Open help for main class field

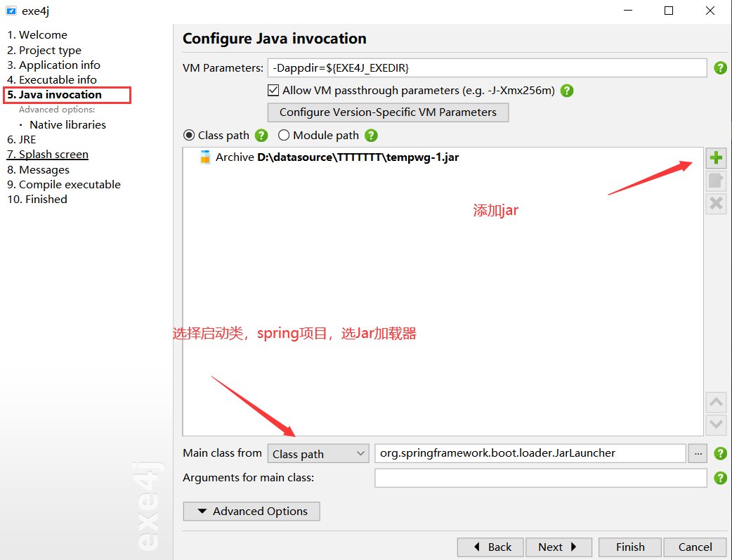click(720, 453)
